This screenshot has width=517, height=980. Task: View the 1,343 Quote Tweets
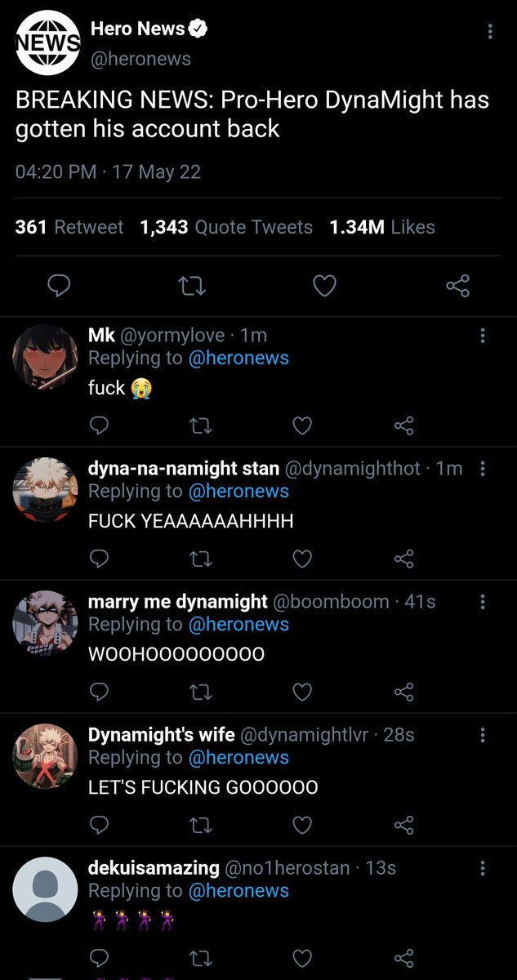(226, 227)
